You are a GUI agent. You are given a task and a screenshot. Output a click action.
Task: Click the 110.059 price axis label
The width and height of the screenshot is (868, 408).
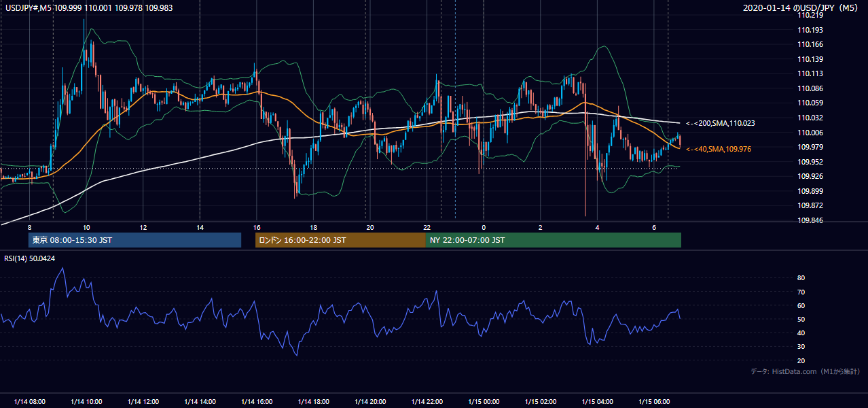(x=810, y=103)
